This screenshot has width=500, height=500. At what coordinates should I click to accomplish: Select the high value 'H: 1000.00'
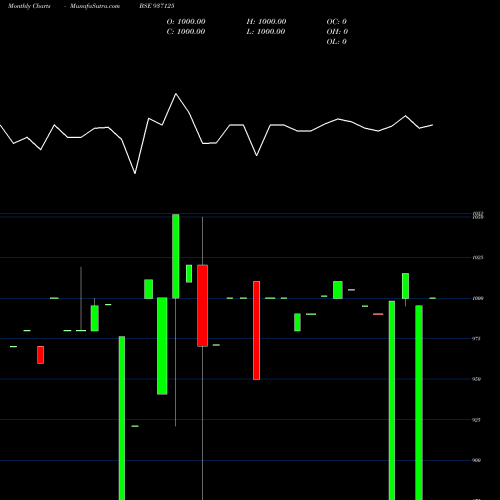(266, 22)
